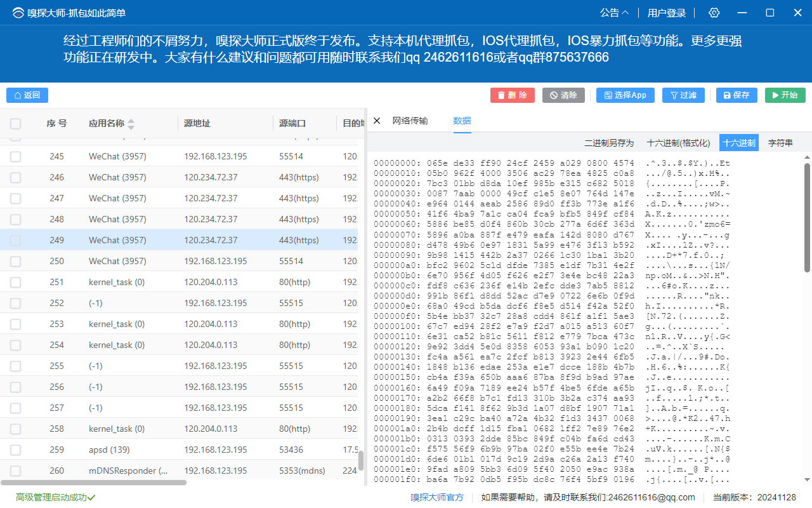Screen dimensions: 812x508
Task: Click the 返回 back button
Action: [x=27, y=95]
